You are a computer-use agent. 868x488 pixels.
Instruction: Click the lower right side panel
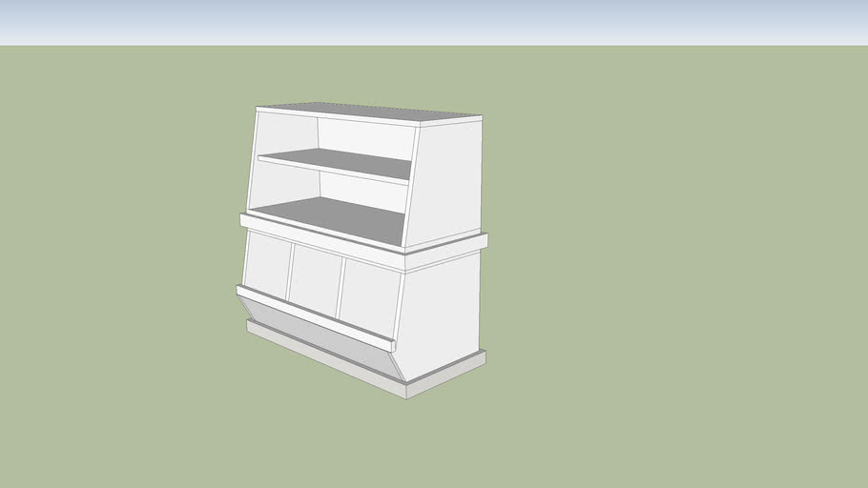[441, 309]
